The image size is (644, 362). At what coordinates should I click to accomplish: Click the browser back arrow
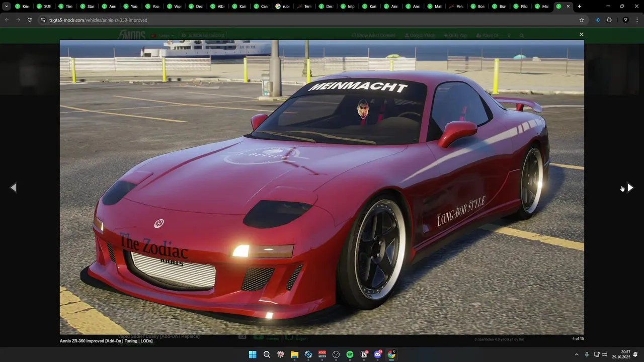click(x=7, y=20)
